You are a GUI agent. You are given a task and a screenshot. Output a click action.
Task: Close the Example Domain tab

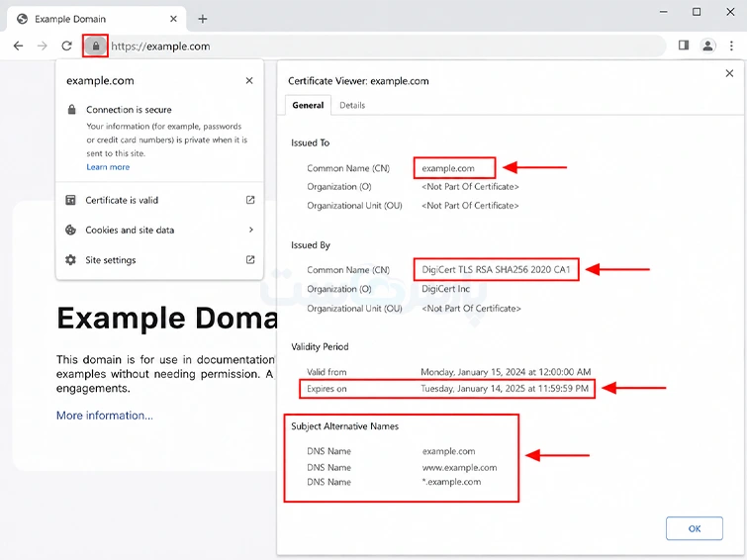tap(173, 19)
